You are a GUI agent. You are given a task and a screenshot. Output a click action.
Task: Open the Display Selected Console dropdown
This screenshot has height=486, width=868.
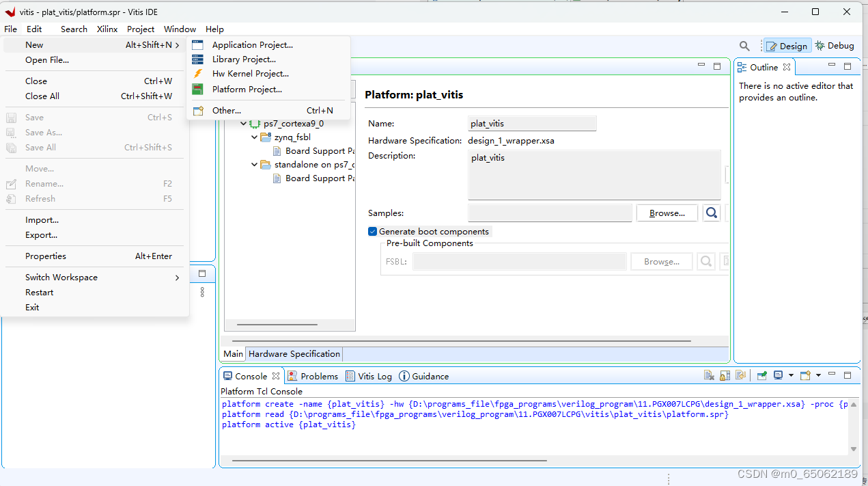click(790, 375)
